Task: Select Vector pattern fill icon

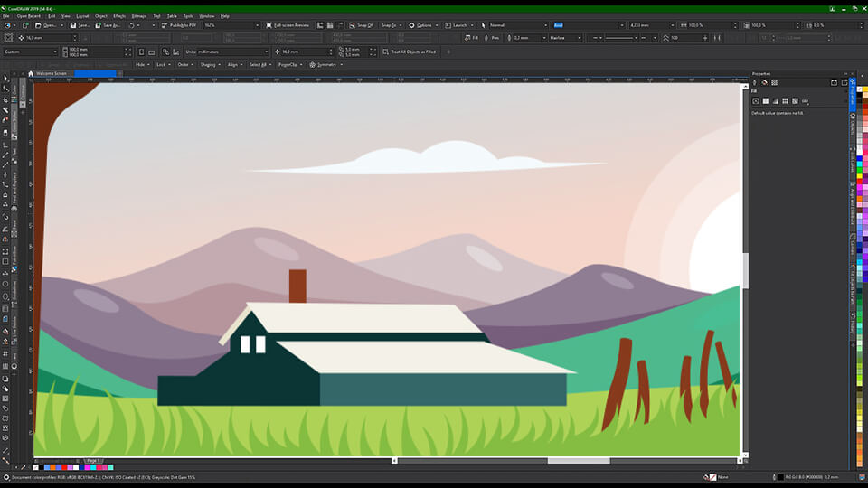Action: pos(786,101)
